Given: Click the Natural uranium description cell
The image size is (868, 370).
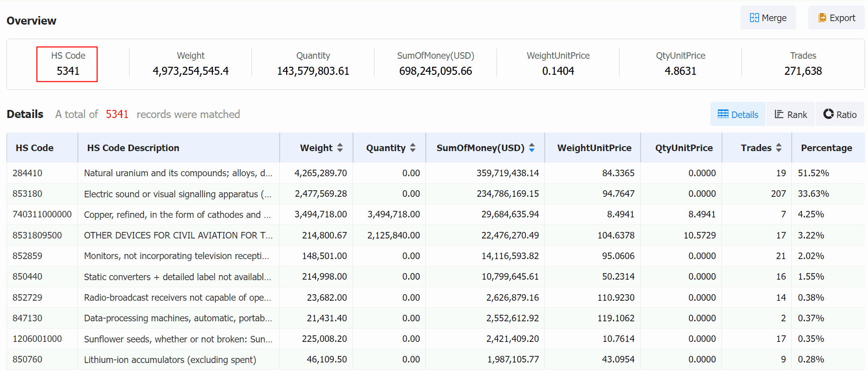Looking at the screenshot, I should (x=178, y=173).
